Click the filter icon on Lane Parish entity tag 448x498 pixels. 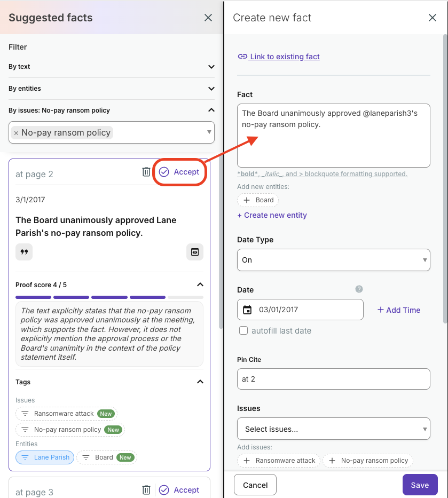[24, 457]
